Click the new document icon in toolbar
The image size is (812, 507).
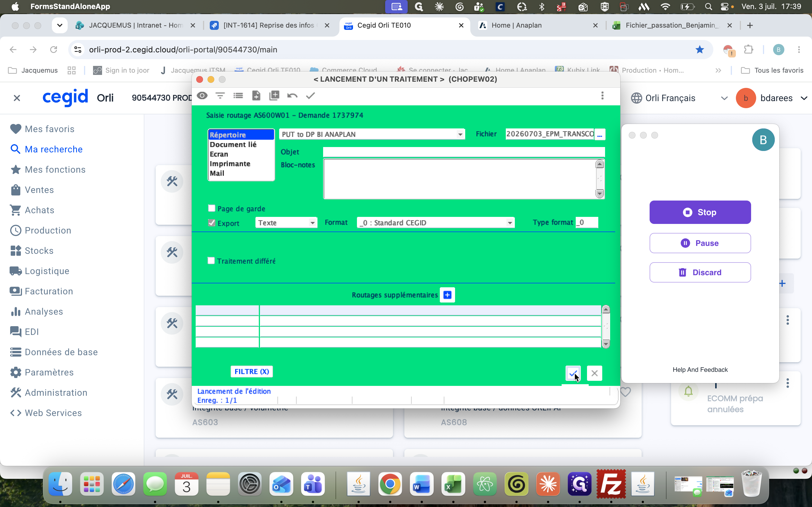pos(256,95)
